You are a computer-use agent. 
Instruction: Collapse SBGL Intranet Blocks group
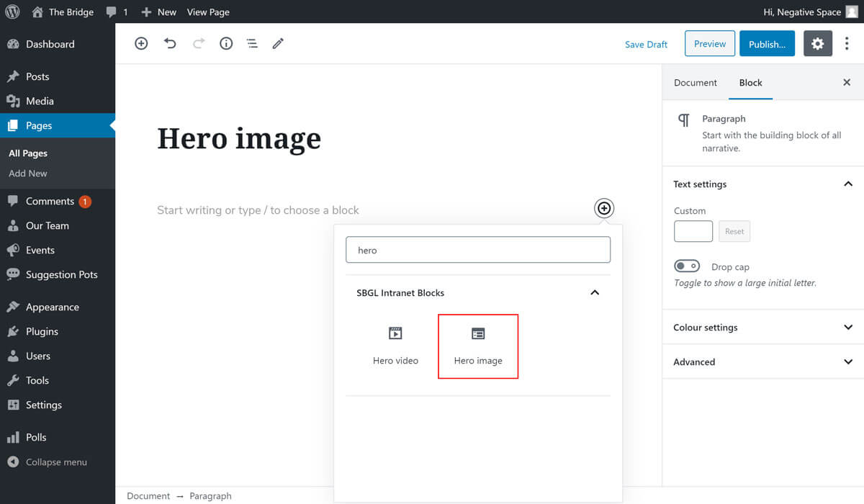coord(594,293)
